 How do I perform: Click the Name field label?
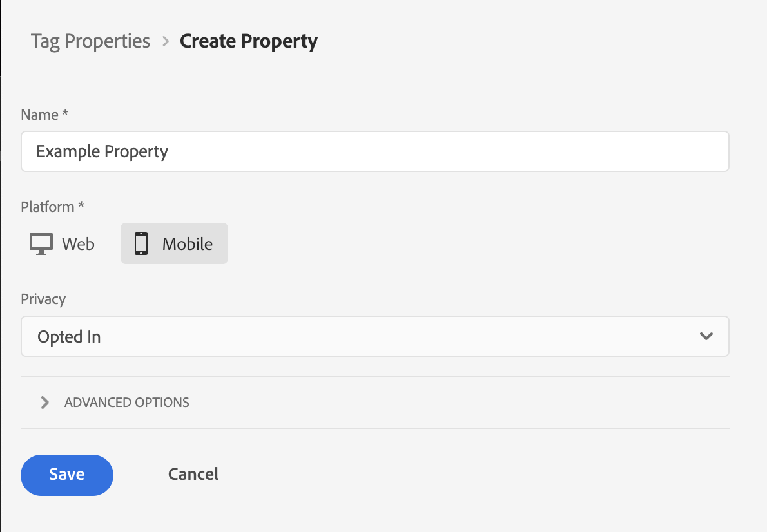pos(40,115)
